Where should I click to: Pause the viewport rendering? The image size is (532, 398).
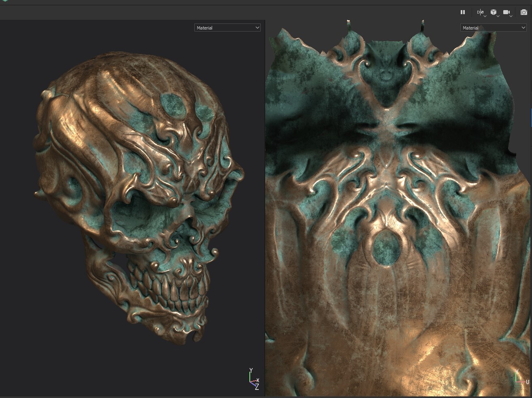[463, 12]
